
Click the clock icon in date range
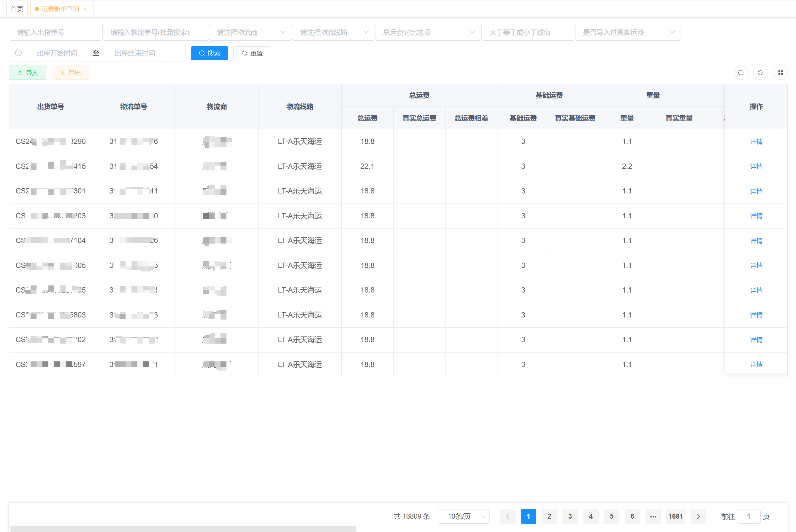click(x=19, y=53)
